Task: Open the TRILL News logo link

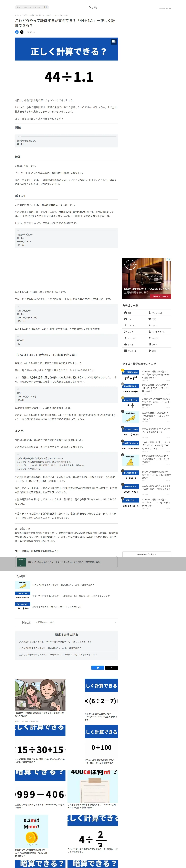Action: click(x=93, y=7)
